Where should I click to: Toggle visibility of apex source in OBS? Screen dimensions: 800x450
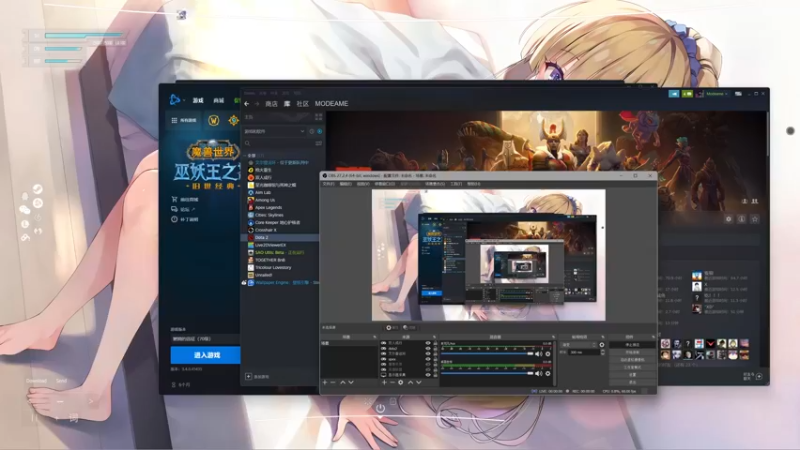click(428, 359)
